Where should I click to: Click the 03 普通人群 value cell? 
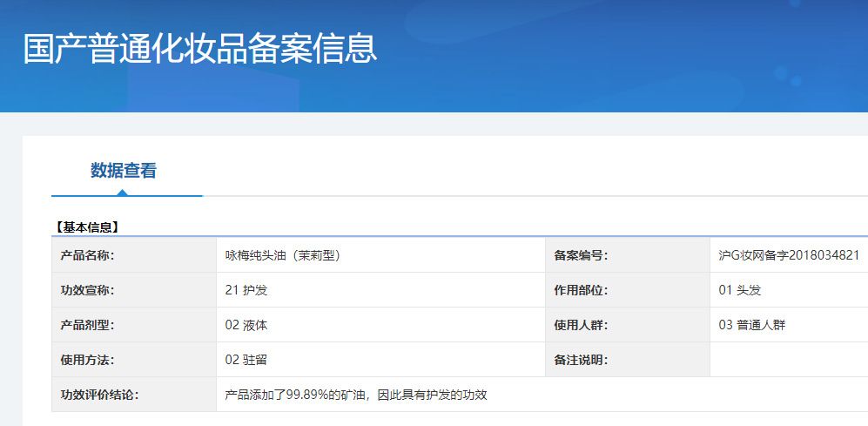click(x=789, y=325)
